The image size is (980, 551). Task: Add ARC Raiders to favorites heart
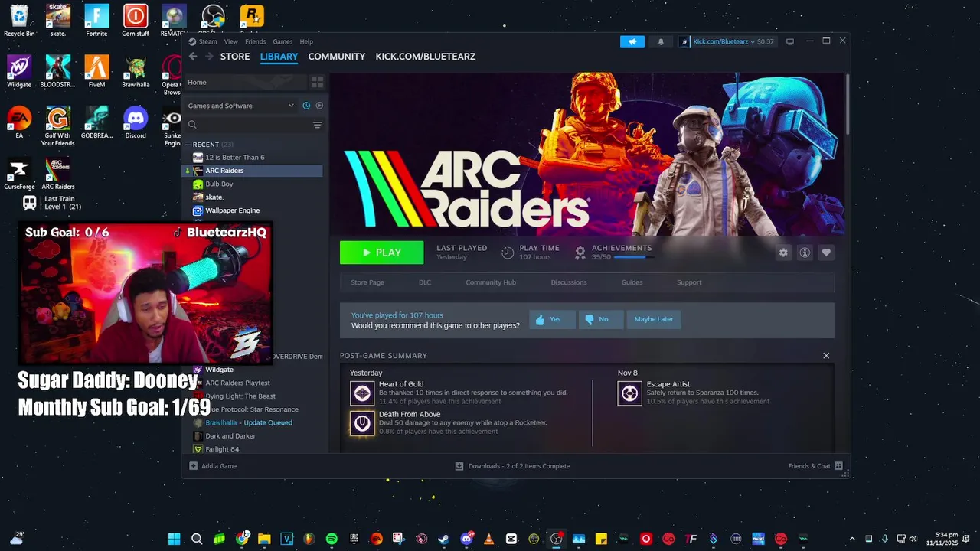tap(826, 253)
